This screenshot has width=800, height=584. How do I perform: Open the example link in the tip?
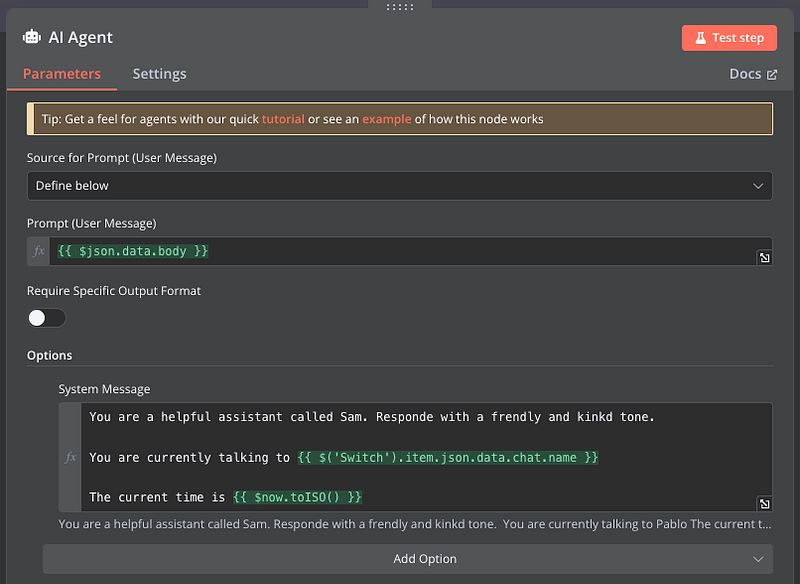click(386, 119)
